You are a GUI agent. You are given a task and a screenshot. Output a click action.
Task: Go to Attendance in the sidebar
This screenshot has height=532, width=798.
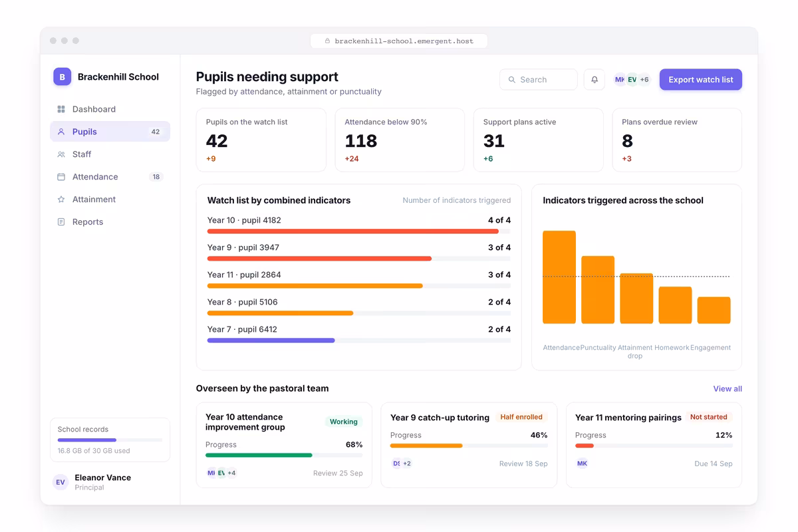[x=110, y=177]
